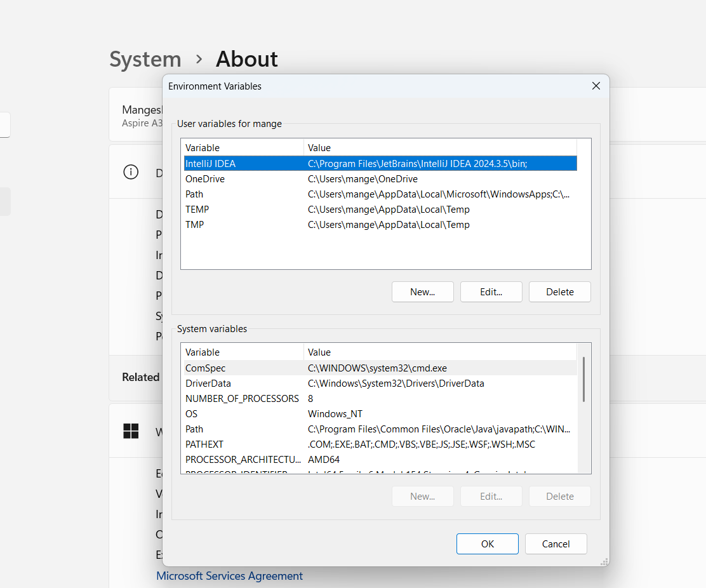Click the Oracle\Java\javapath value in System variables
This screenshot has width=706, height=588.
point(439,429)
